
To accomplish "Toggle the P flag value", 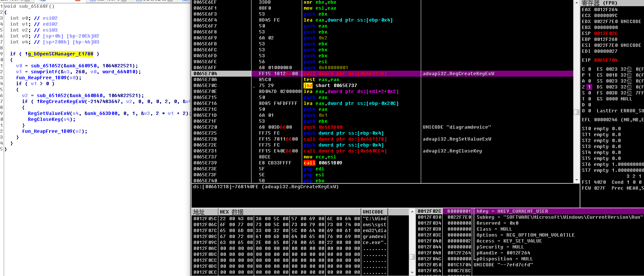I will pyautogui.click(x=589, y=75).
